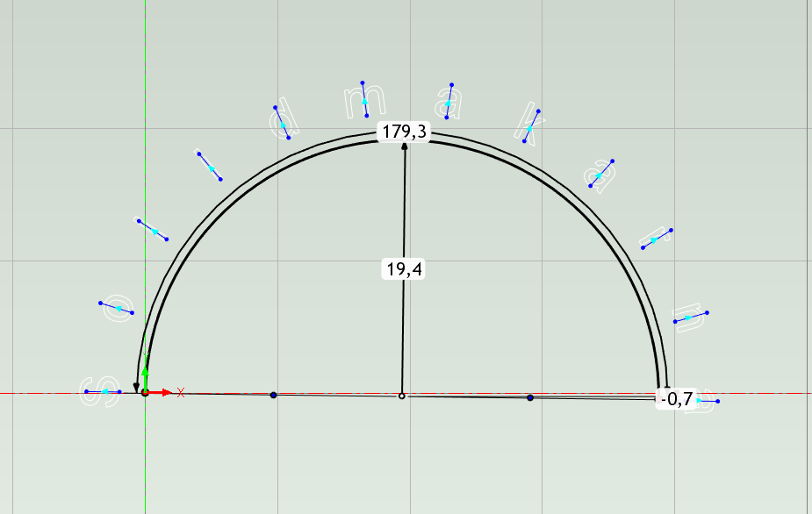Click the letter 's' text handle
This screenshot has height=514, width=812.
103,392
